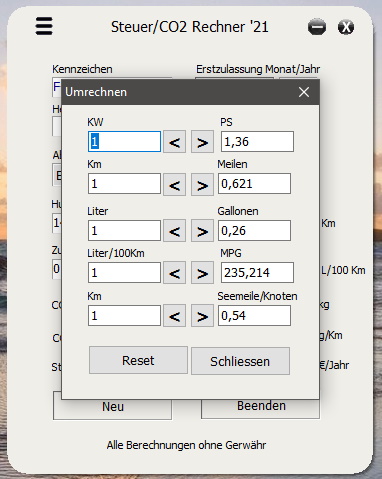Select the MPG value field

pyautogui.click(x=257, y=272)
